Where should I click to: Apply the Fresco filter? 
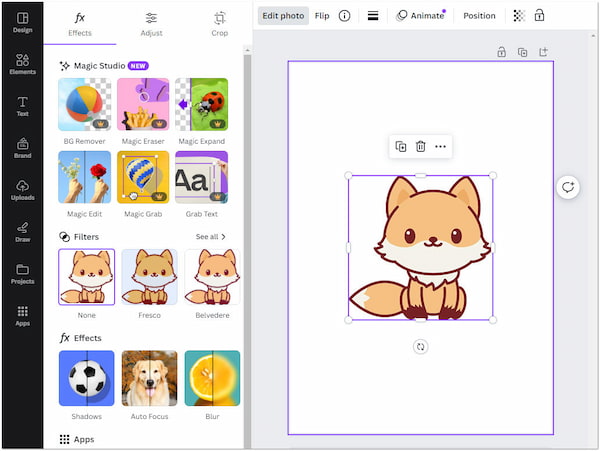pos(149,277)
